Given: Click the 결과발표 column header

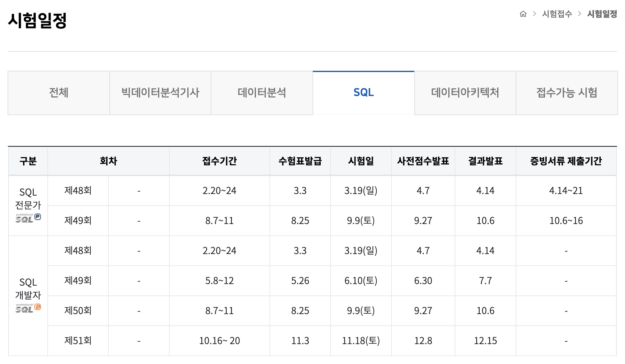Looking at the screenshot, I should coord(485,161).
